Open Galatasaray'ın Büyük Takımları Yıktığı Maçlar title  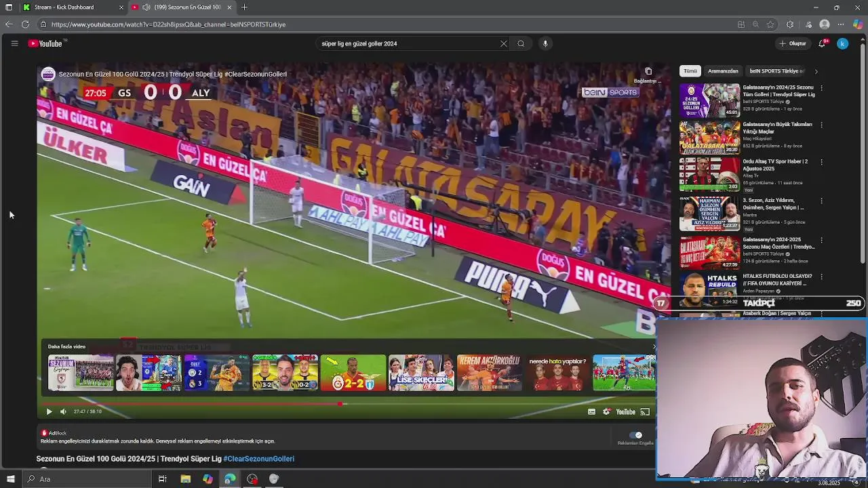tap(777, 128)
